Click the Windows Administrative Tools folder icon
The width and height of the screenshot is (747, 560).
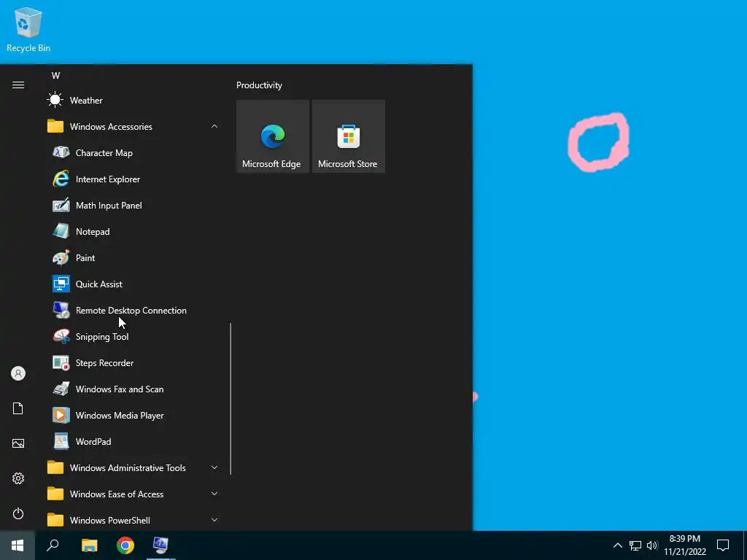[x=55, y=467]
